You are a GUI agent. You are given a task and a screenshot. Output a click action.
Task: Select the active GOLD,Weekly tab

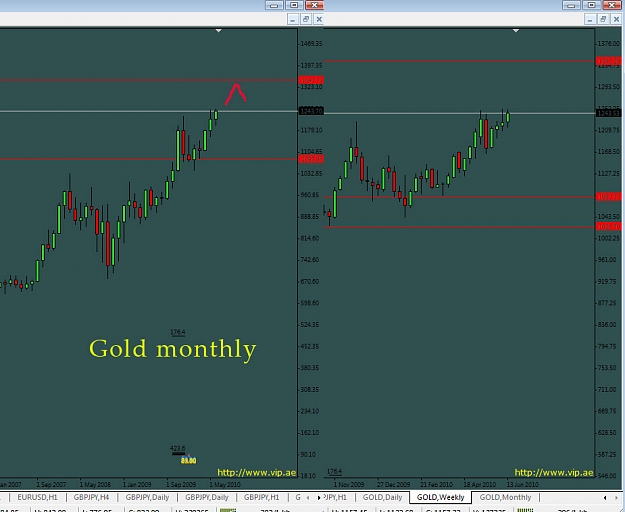point(440,497)
